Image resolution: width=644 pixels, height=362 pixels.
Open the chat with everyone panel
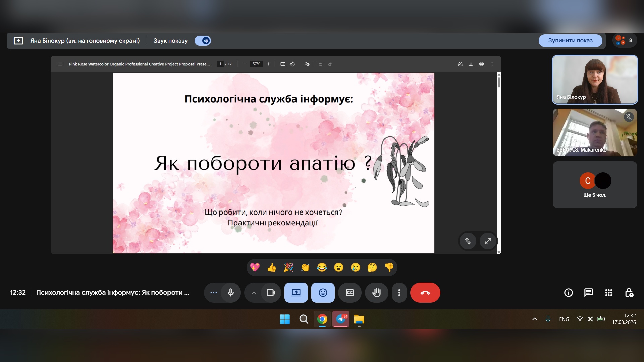point(588,293)
